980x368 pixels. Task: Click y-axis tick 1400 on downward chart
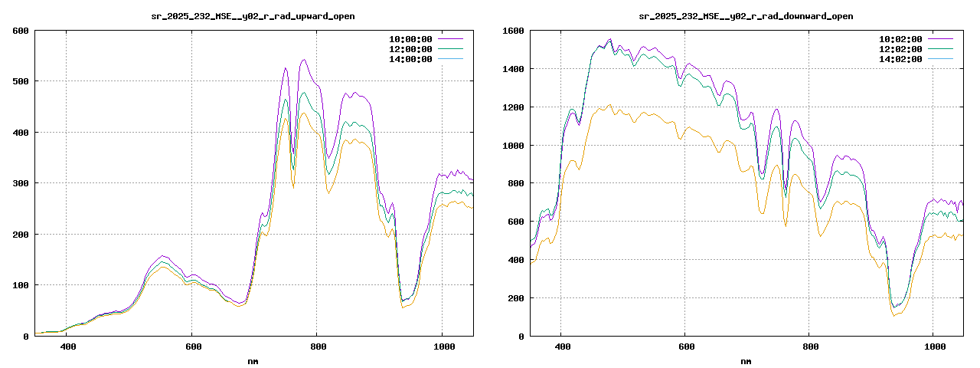tap(514, 69)
